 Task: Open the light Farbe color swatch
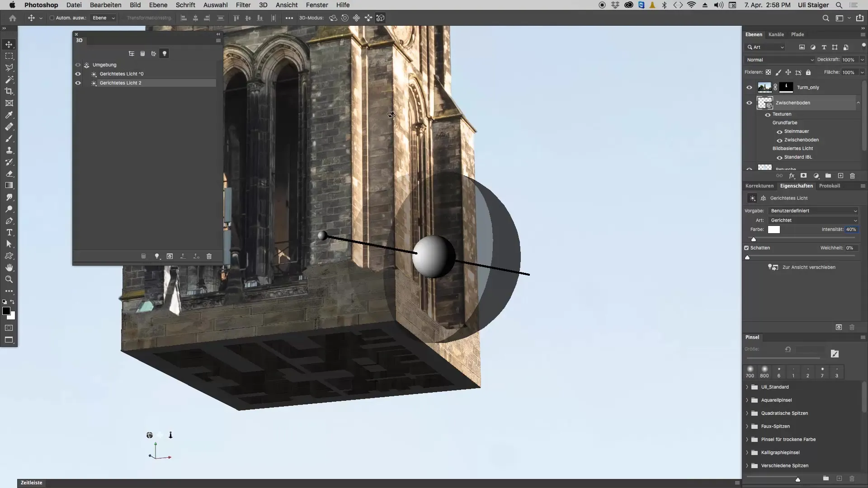pyautogui.click(x=774, y=230)
